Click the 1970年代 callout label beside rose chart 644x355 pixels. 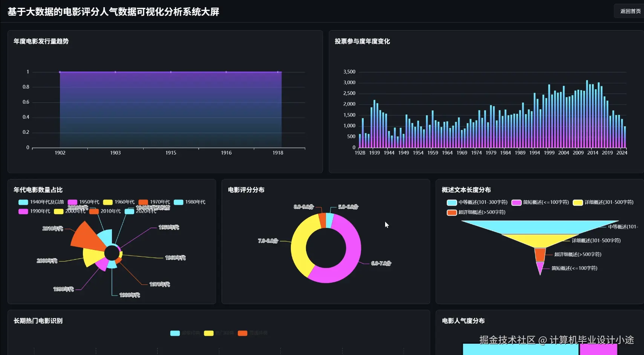coord(159,285)
